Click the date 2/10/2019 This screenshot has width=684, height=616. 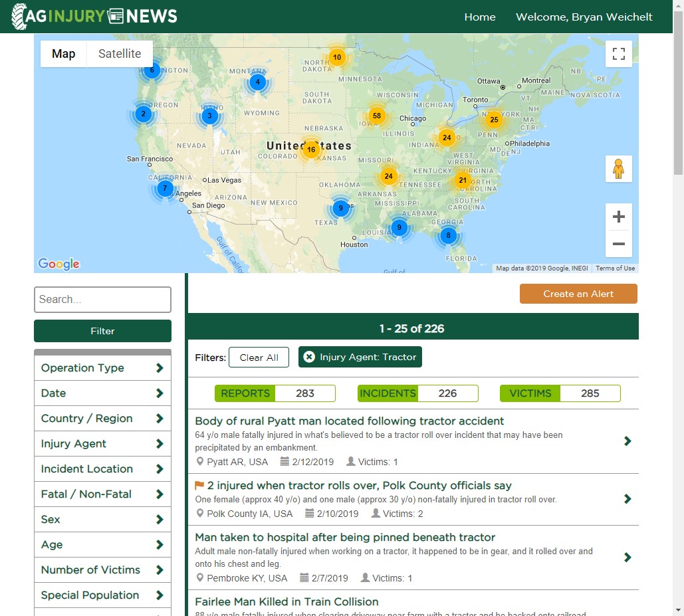click(338, 514)
